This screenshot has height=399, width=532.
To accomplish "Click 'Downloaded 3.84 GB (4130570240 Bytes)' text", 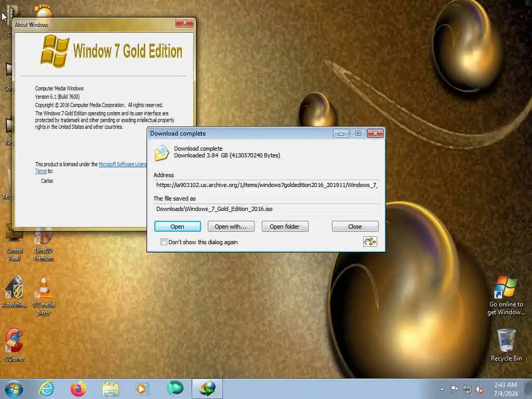I will click(227, 155).
